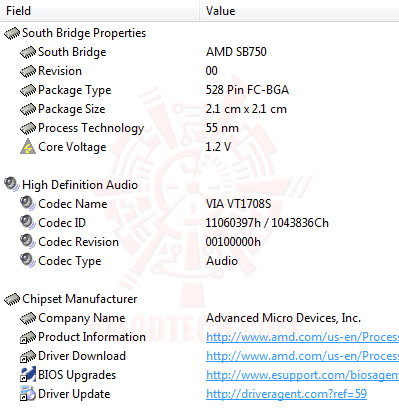399x414 pixels.
Task: Click the value Advanced Micro Devices, Inc.
Action: click(283, 318)
